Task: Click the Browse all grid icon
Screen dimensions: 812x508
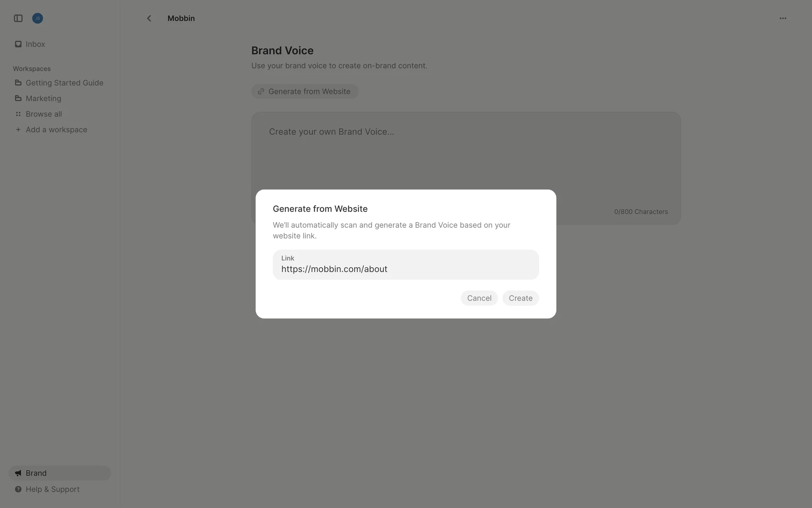Action: pos(18,114)
